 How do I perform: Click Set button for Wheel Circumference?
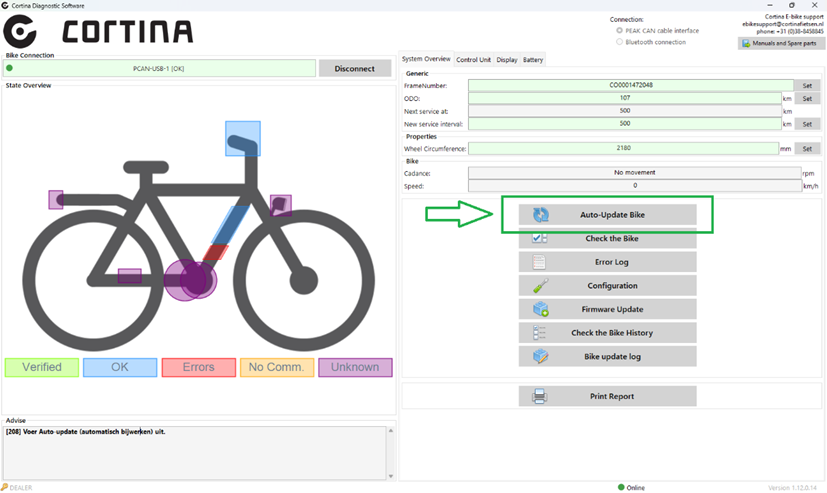[x=807, y=149]
